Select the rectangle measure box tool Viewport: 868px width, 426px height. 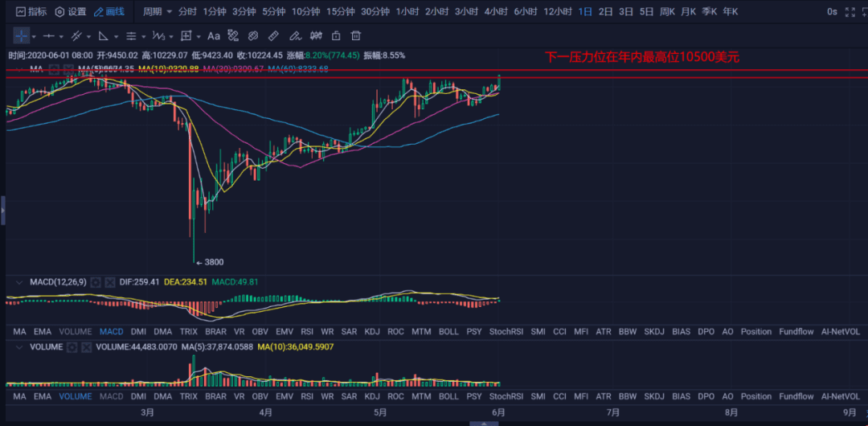pyautogui.click(x=186, y=36)
